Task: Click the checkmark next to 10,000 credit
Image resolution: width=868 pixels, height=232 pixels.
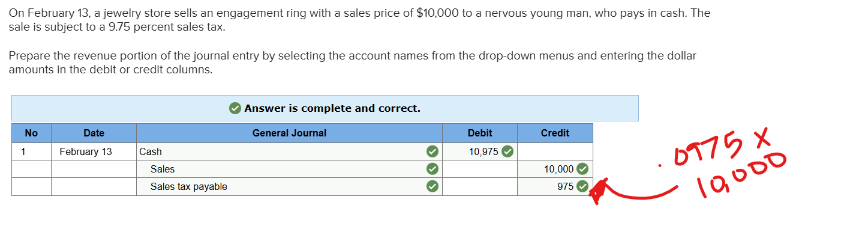Action: point(581,169)
